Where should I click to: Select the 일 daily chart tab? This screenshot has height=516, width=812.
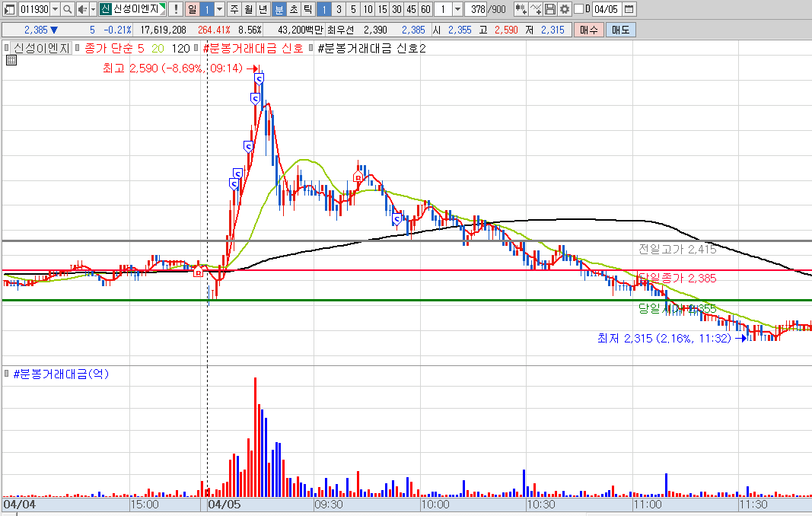coord(192,9)
